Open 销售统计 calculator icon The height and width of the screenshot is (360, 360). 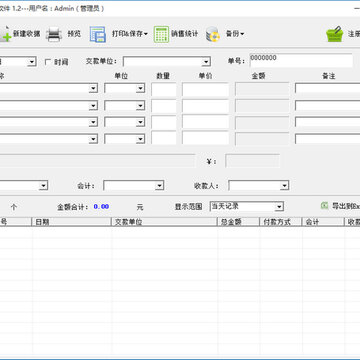[x=161, y=34]
